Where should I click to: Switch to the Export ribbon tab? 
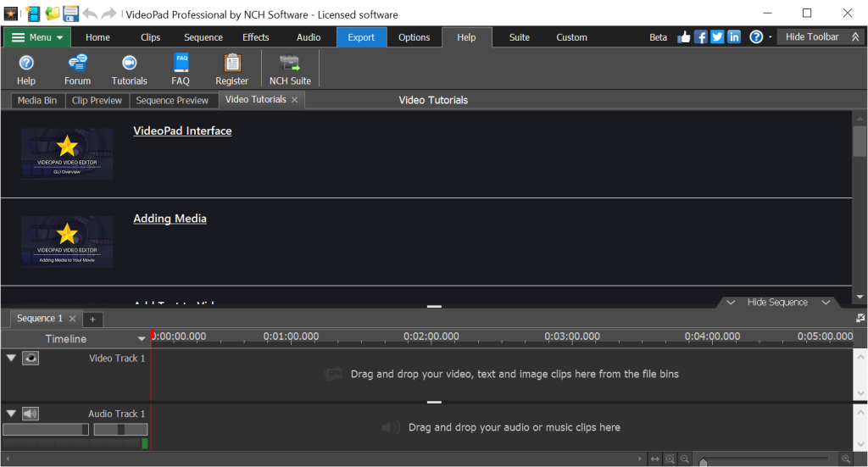361,37
